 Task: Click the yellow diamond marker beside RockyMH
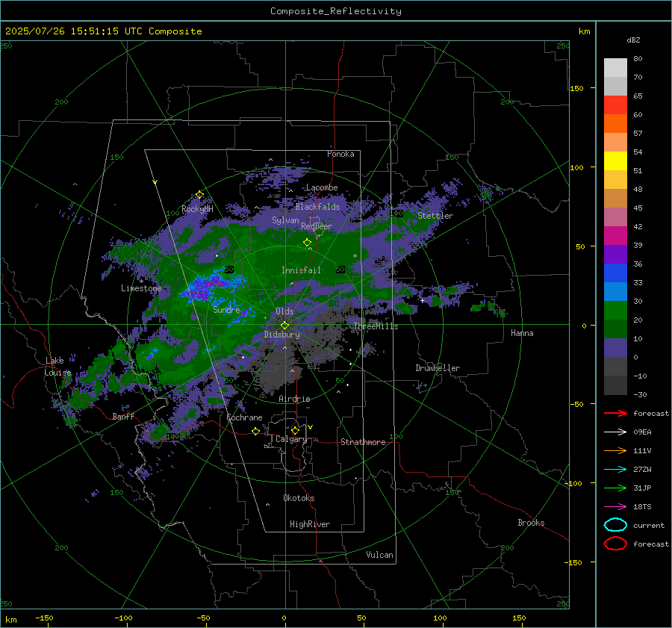(199, 195)
